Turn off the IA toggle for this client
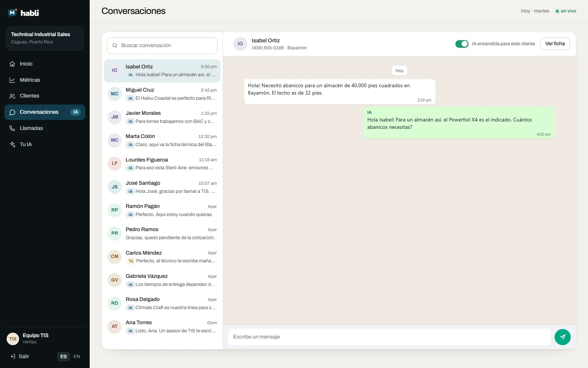The height and width of the screenshot is (368, 588). [x=462, y=44]
